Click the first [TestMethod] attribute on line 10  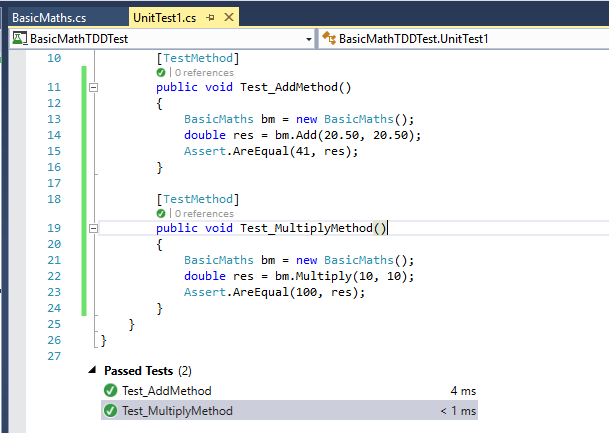coord(198,58)
